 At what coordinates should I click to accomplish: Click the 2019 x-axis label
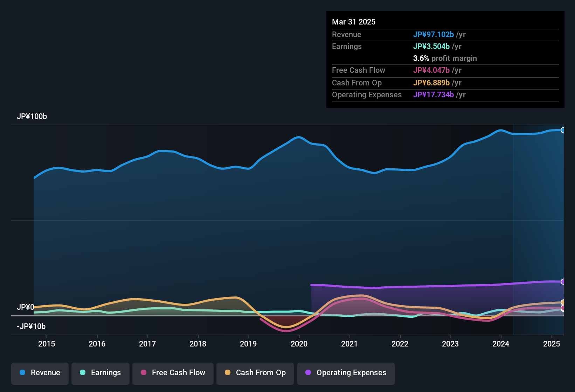point(248,344)
